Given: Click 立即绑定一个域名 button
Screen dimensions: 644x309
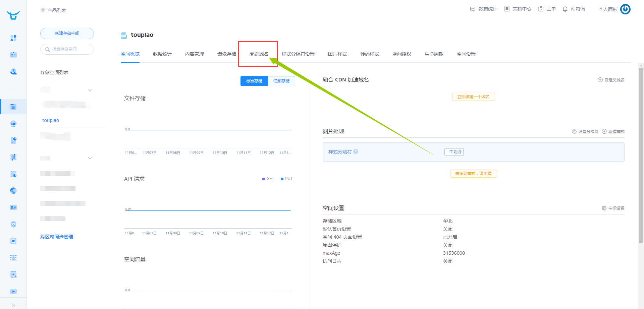Looking at the screenshot, I should (x=474, y=97).
